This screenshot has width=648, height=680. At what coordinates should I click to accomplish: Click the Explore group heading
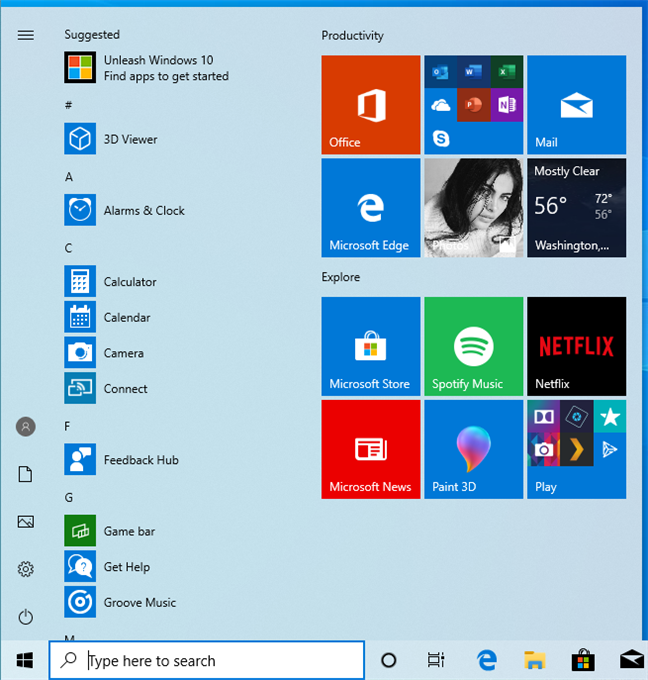[340, 277]
